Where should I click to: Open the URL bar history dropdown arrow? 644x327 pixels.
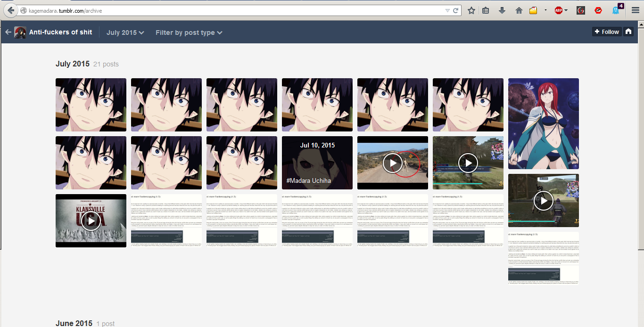(x=447, y=10)
